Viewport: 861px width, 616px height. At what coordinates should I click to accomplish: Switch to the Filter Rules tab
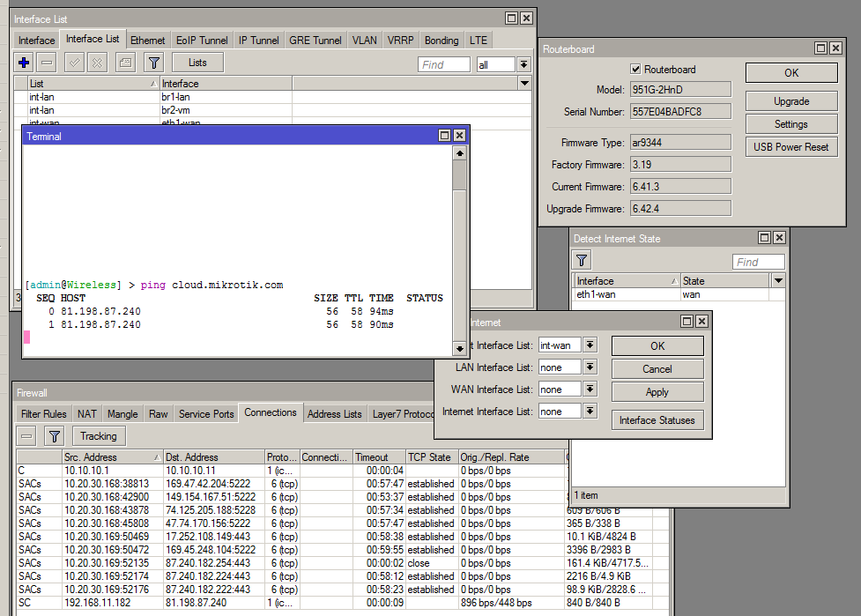pyautogui.click(x=43, y=414)
